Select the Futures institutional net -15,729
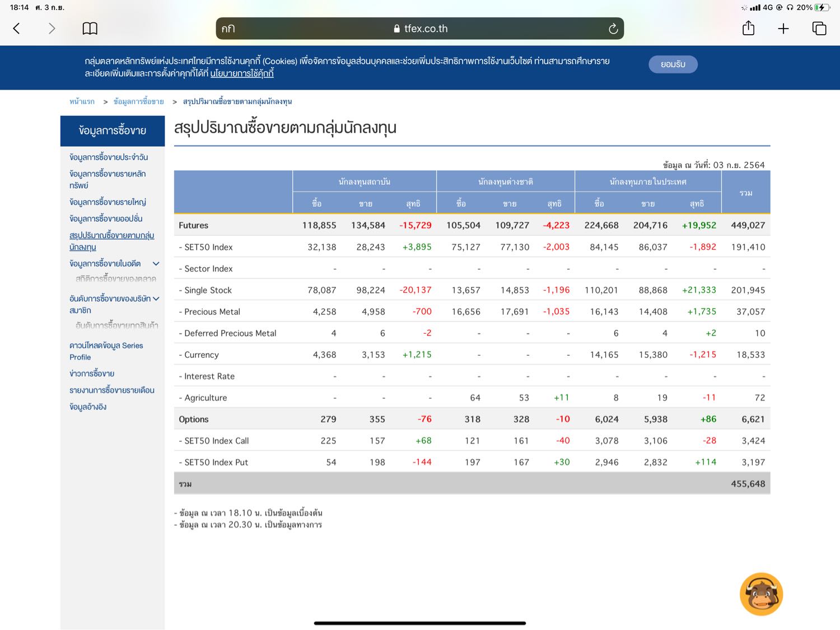The height and width of the screenshot is (630, 840). click(x=416, y=225)
